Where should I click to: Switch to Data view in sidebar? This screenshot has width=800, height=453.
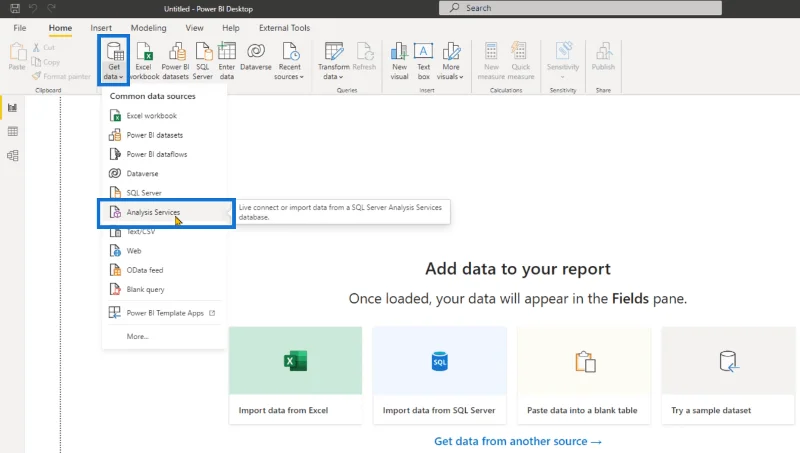(13, 132)
